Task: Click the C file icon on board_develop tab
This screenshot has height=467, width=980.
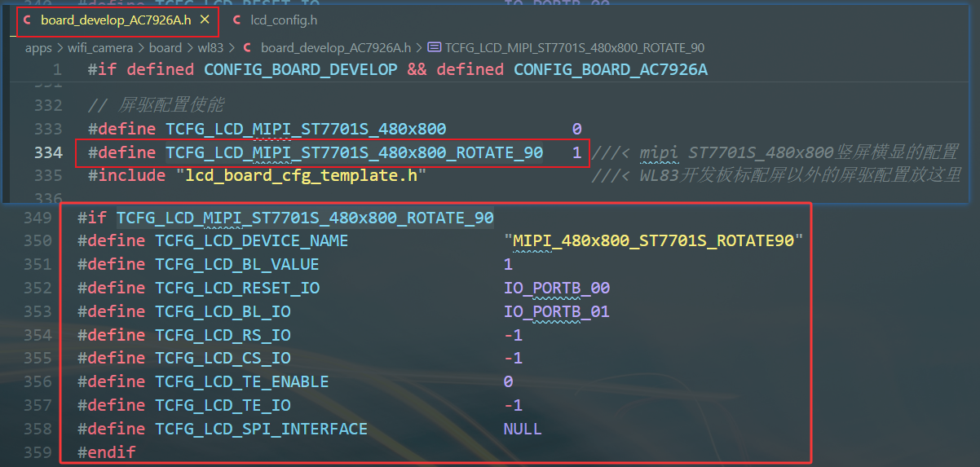Action: point(28,19)
